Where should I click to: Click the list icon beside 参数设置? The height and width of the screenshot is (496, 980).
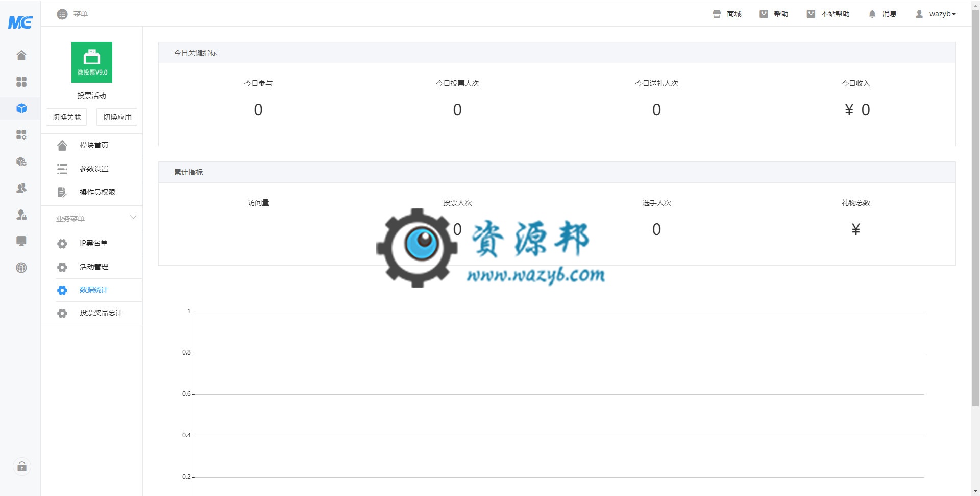(x=62, y=169)
